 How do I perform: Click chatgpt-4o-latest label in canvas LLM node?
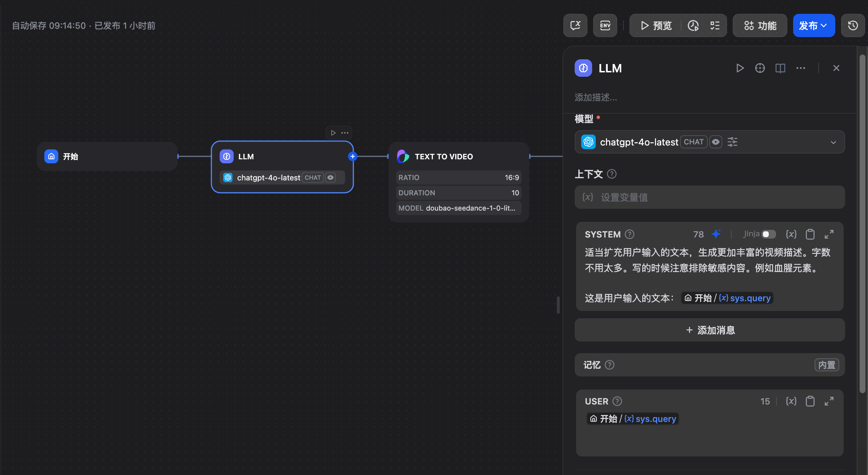[x=269, y=177]
